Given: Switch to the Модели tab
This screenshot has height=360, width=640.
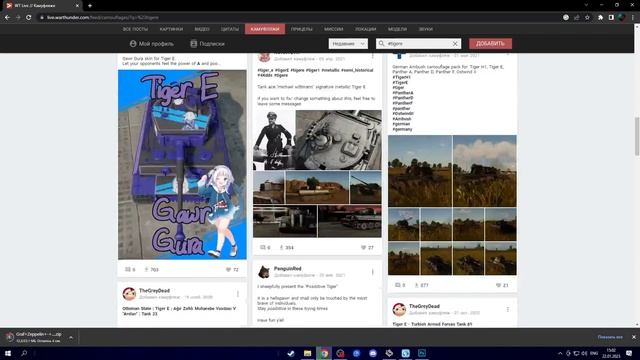Looking at the screenshot, I should [x=397, y=29].
